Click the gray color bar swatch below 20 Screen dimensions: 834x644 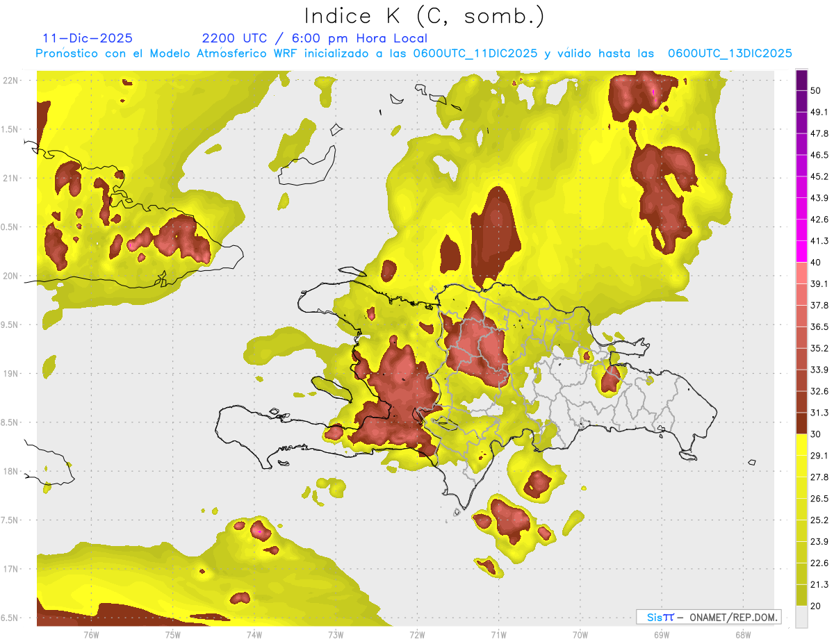(x=801, y=616)
